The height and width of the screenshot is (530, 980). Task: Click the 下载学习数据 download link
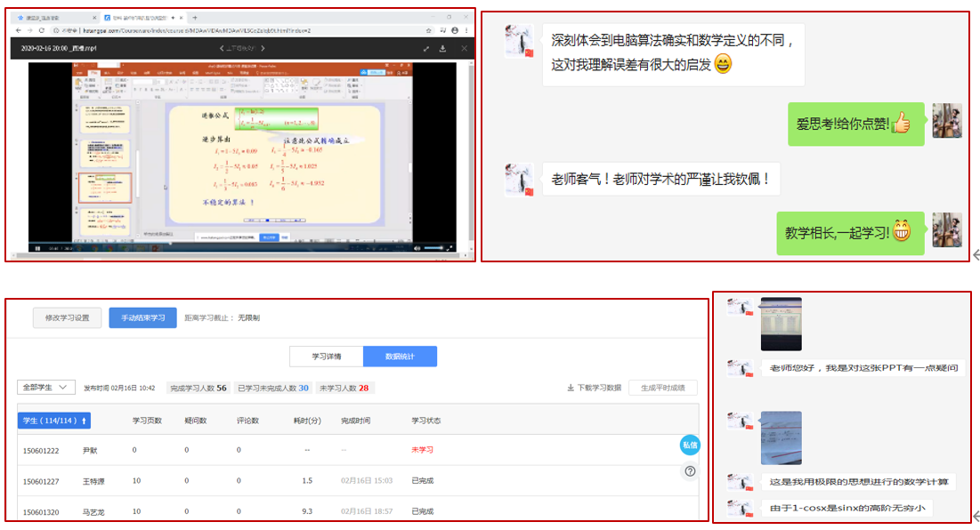pyautogui.click(x=594, y=388)
